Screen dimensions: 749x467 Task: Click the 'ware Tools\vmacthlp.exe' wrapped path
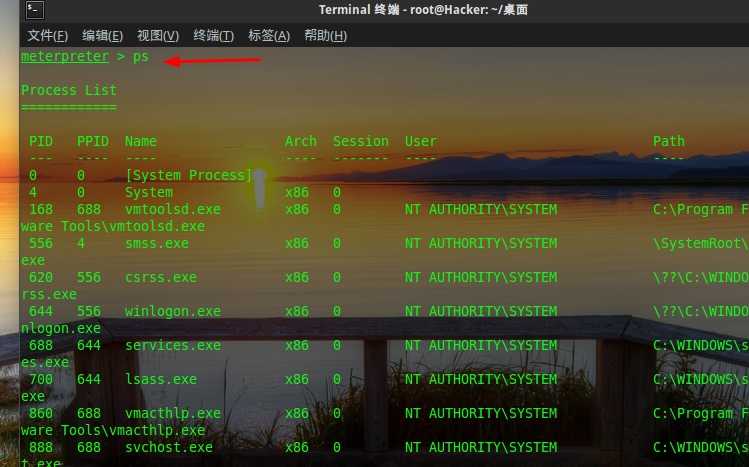pyautogui.click(x=113, y=430)
